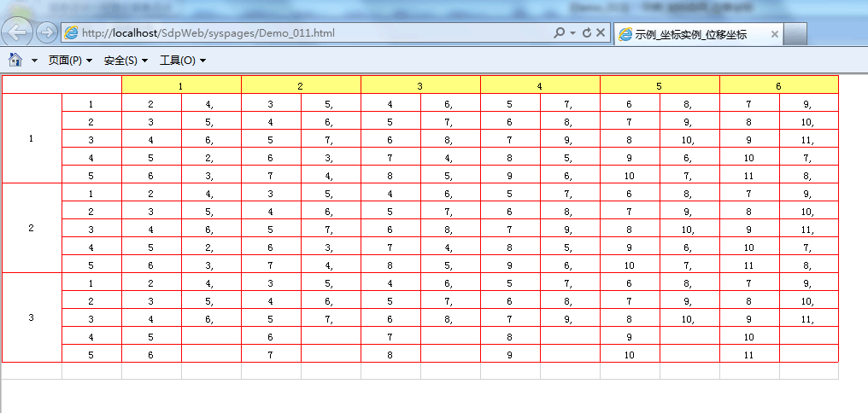Screen dimensions: 868x413
Task: Click yellow column header 5
Action: coord(660,85)
